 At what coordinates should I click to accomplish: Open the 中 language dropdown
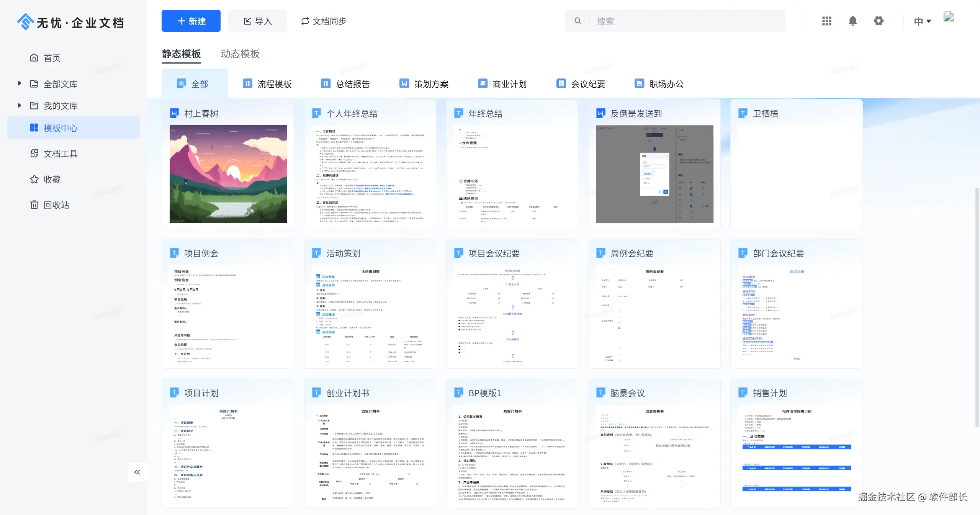[x=922, y=21]
